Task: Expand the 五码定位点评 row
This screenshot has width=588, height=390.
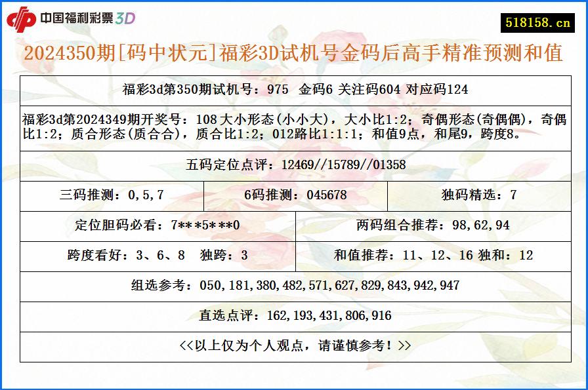Action: tap(294, 168)
